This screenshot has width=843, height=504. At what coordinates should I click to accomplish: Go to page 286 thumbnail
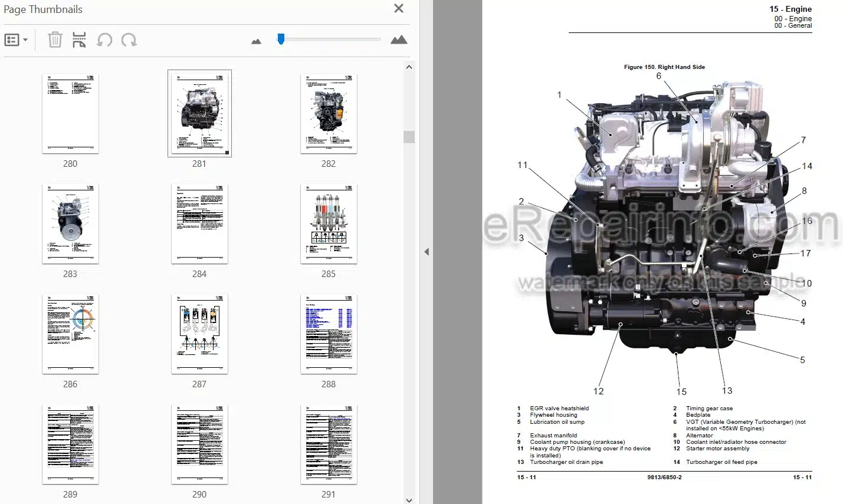tap(70, 334)
